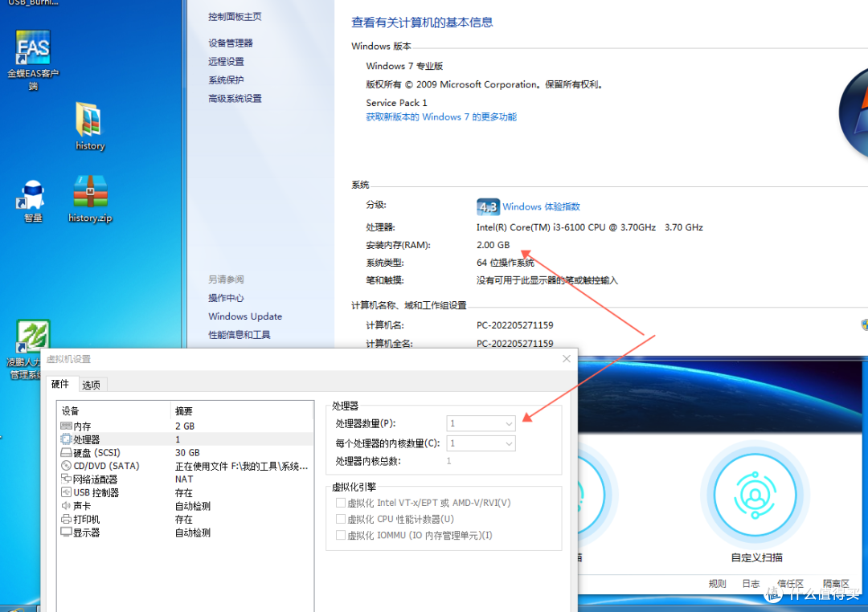This screenshot has width=868, height=612.
Task: Click the 2 GB memory summary value
Action: (185, 426)
